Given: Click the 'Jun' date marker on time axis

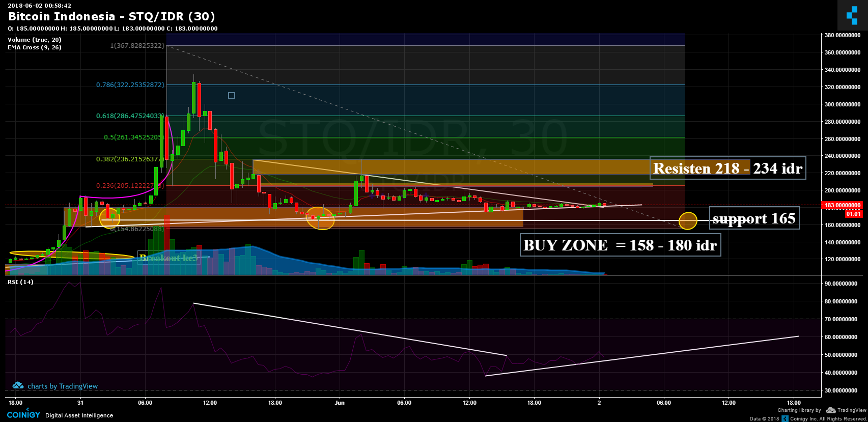Looking at the screenshot, I should 340,403.
